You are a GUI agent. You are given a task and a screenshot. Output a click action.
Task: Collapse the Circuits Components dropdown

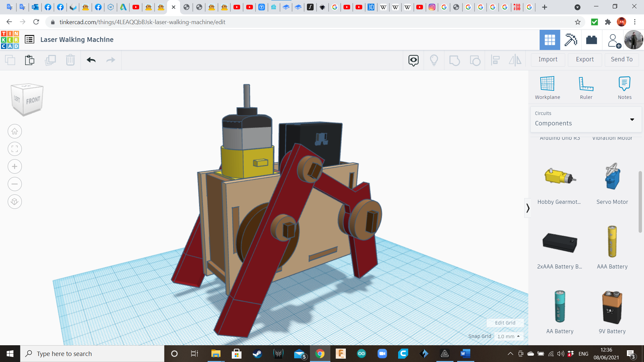coord(632,119)
